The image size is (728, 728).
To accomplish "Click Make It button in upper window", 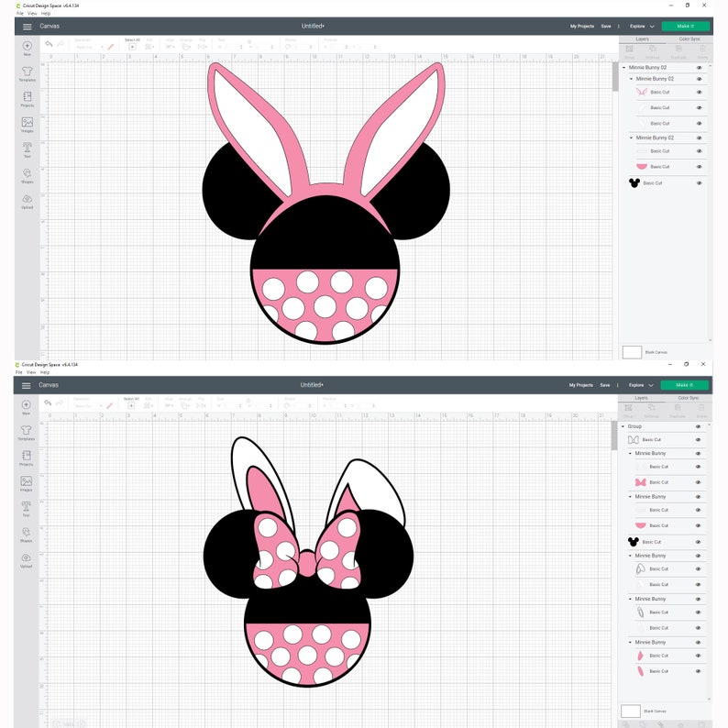I will tap(685, 27).
